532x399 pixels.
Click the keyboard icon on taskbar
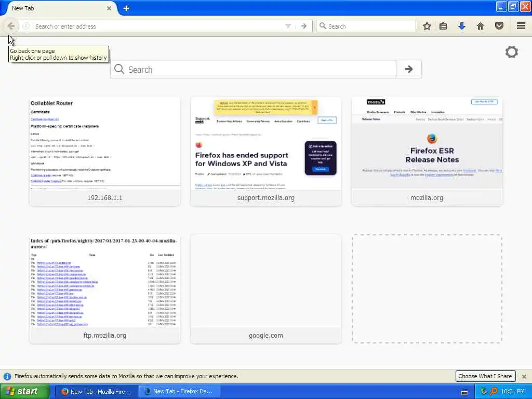(x=464, y=392)
